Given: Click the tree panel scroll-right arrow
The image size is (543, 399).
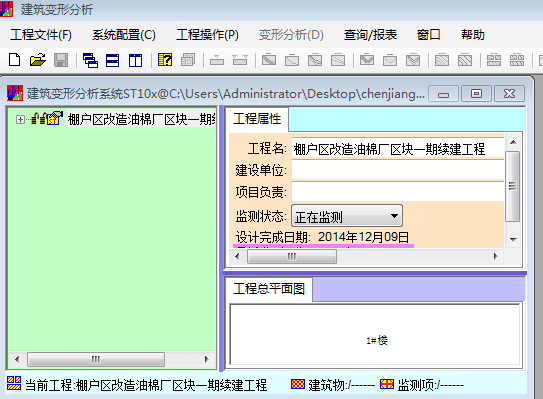Looking at the screenshot, I should click(207, 359).
